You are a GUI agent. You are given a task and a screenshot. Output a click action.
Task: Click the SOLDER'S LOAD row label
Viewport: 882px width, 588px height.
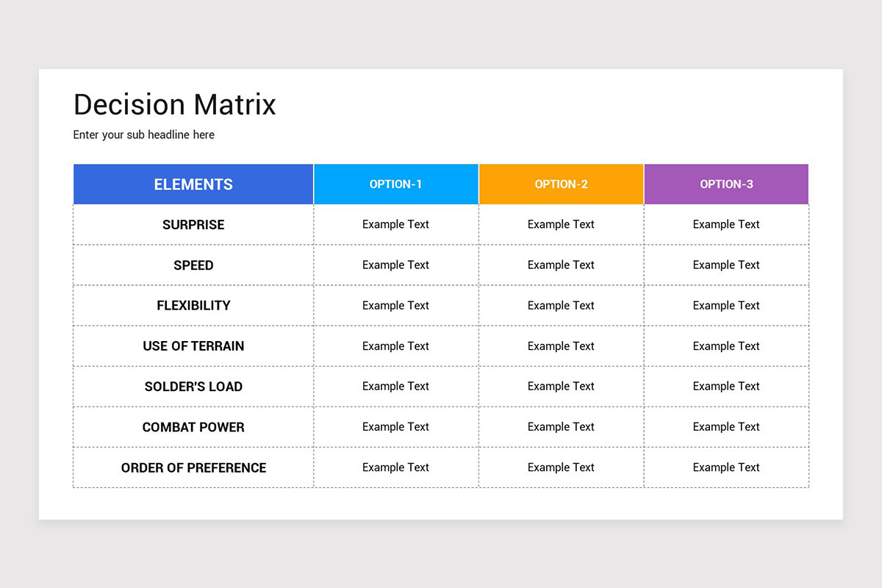[193, 387]
